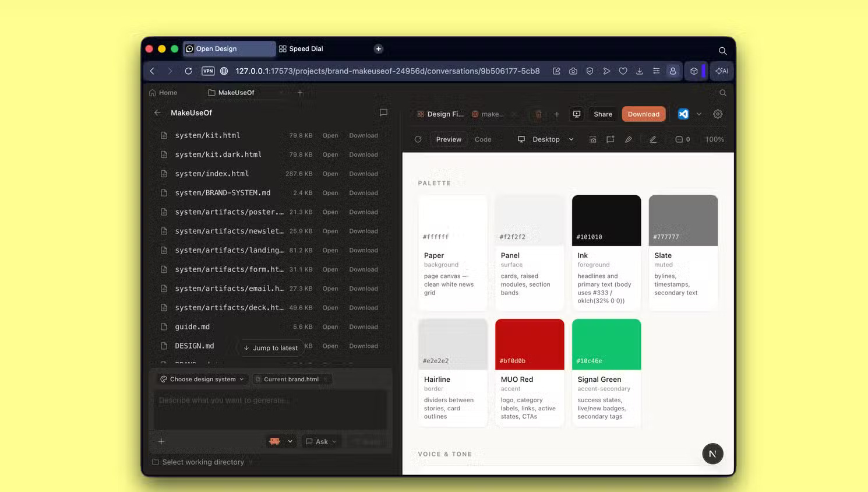Viewport: 868px width, 492px height.
Task: Click the 100% zoom level control
Action: [x=714, y=139]
